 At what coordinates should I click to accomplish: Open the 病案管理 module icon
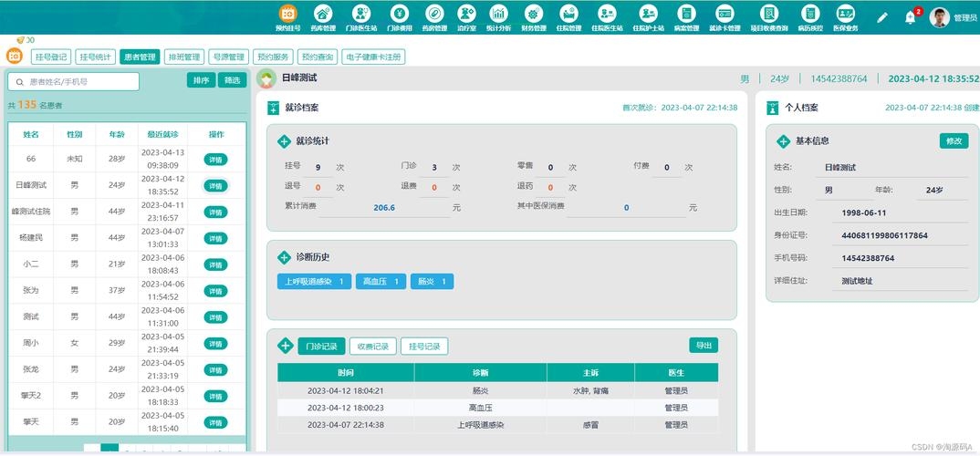point(686,14)
